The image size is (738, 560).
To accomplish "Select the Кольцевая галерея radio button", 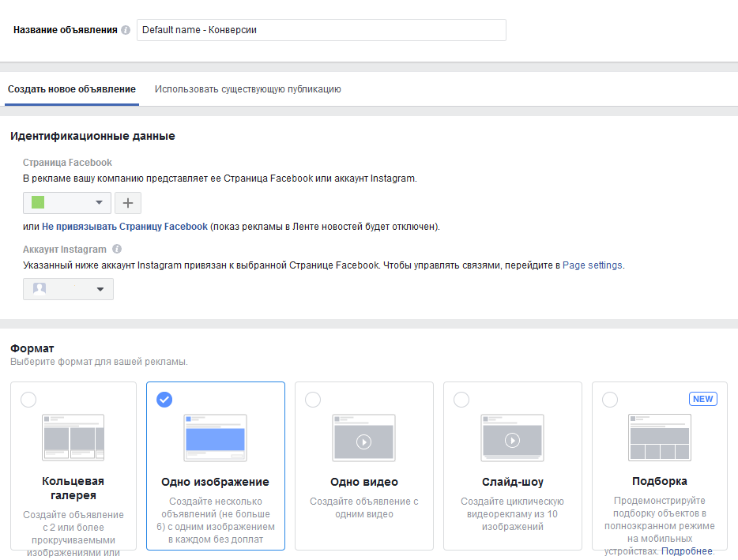I will [28, 400].
